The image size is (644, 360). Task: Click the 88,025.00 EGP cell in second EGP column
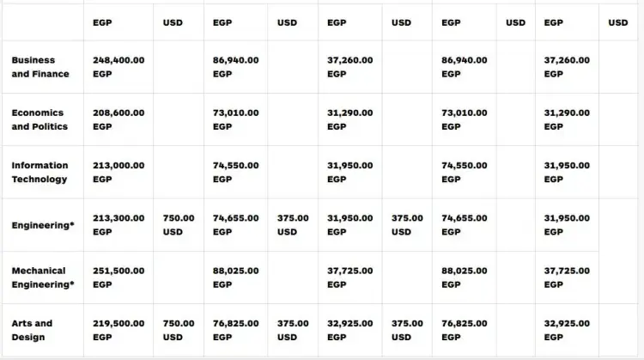pos(236,278)
